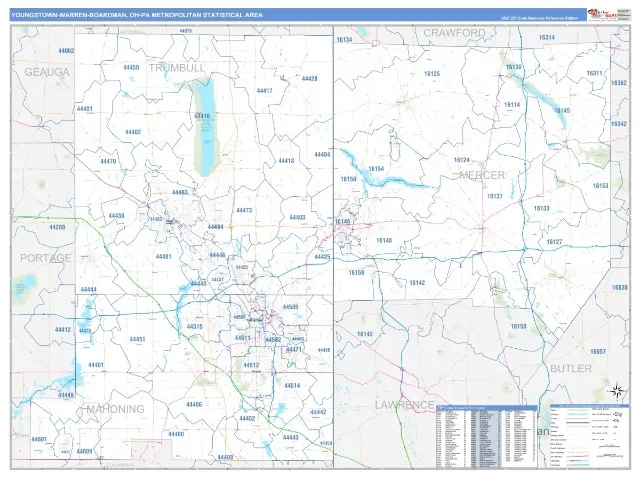Select the MERCER county label

point(482,175)
